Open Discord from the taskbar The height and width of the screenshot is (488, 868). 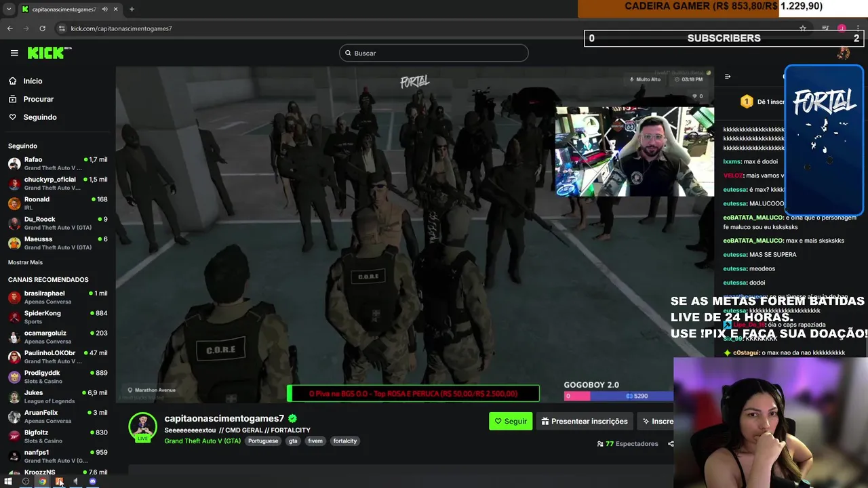92,481
